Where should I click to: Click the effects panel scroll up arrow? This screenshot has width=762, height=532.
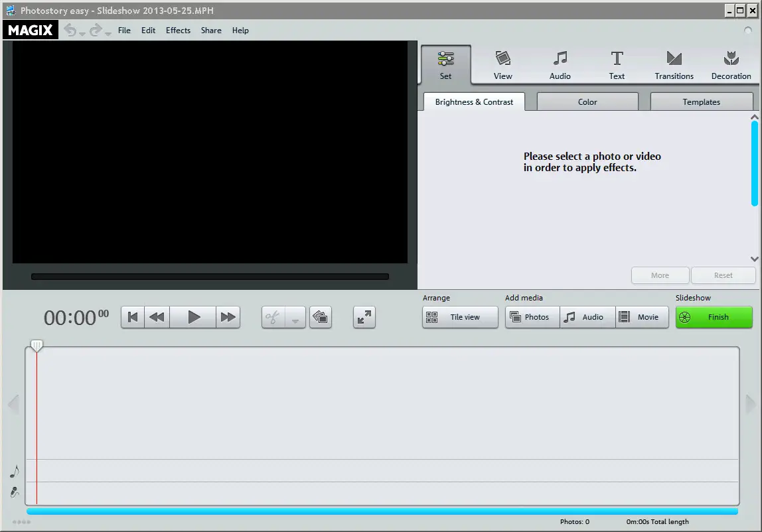(x=754, y=117)
